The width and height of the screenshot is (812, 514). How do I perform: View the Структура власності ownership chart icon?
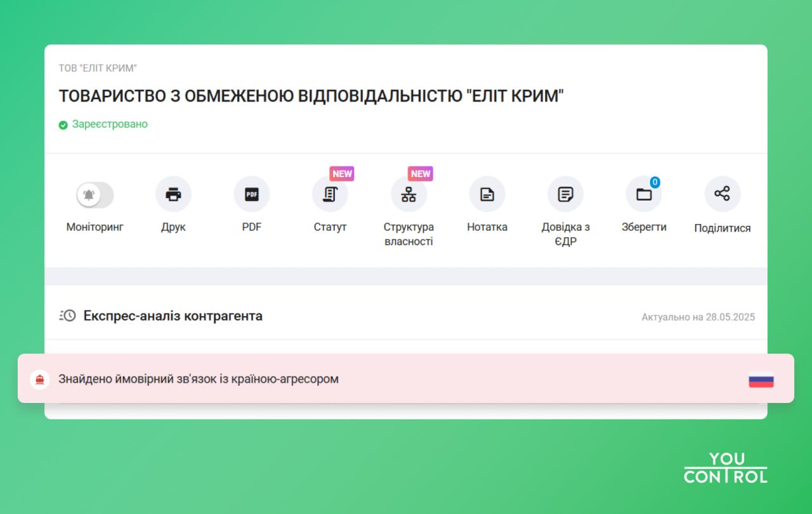point(409,194)
